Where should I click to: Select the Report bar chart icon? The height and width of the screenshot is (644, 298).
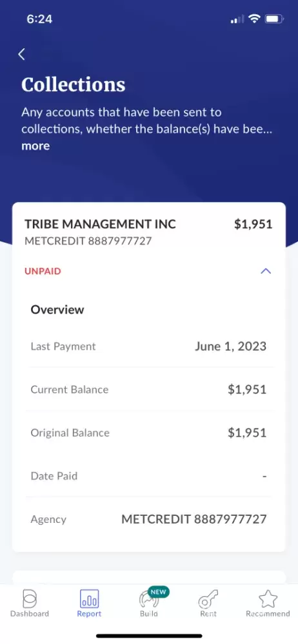point(89,599)
